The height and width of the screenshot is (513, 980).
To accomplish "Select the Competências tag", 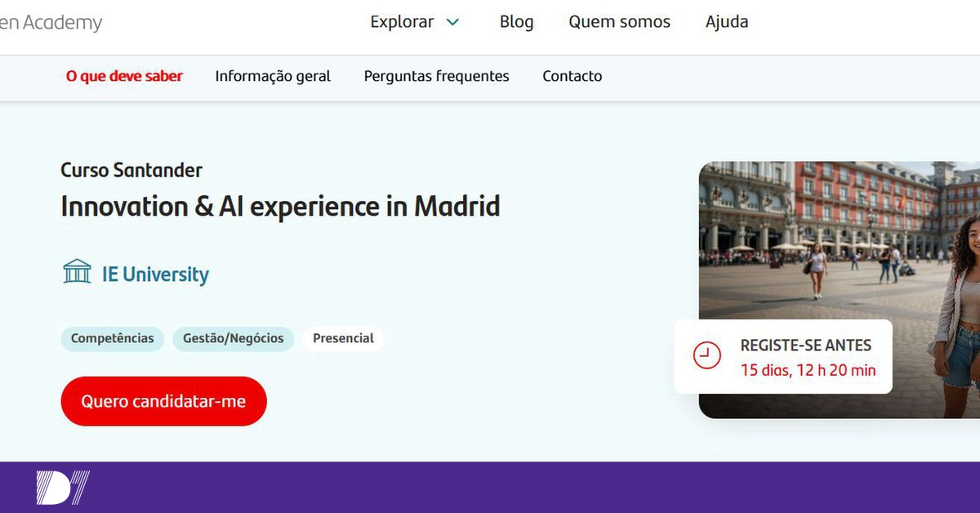I will click(112, 338).
